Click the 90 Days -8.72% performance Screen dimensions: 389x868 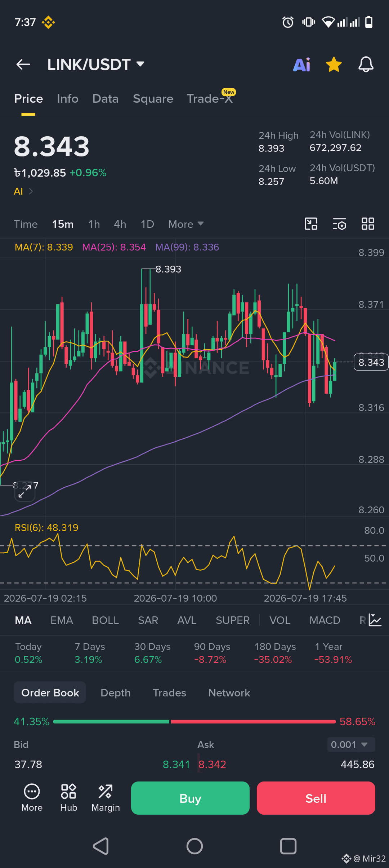(x=212, y=653)
